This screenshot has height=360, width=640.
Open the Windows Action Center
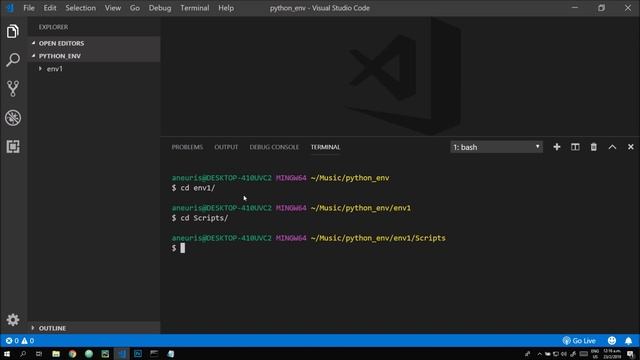click(x=631, y=354)
